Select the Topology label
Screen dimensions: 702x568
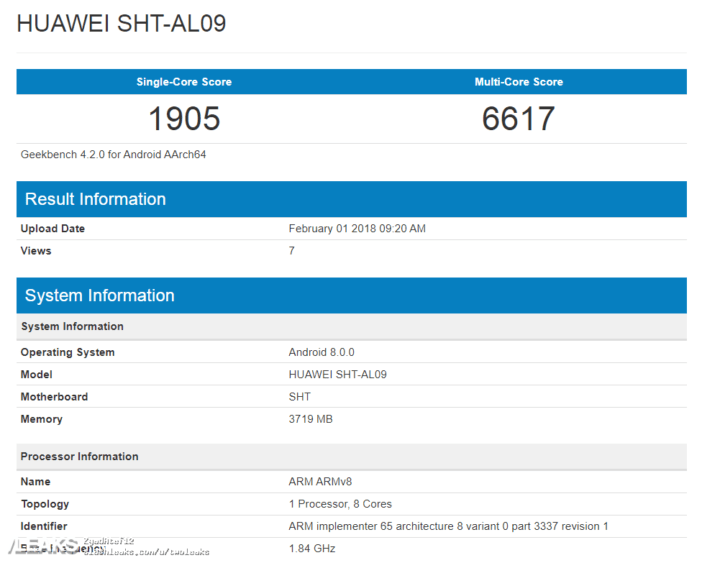(x=45, y=504)
